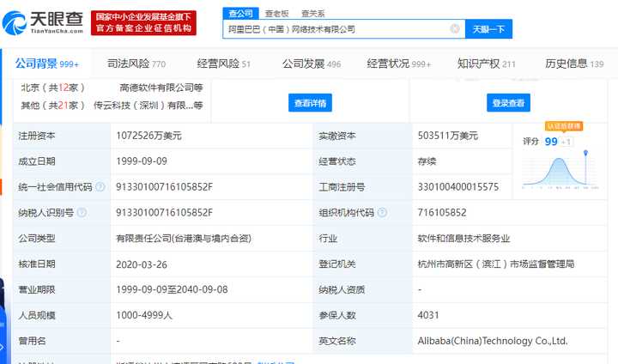The width and height of the screenshot is (618, 364).
Task: Open the 司法风险 tab
Action: (x=136, y=64)
